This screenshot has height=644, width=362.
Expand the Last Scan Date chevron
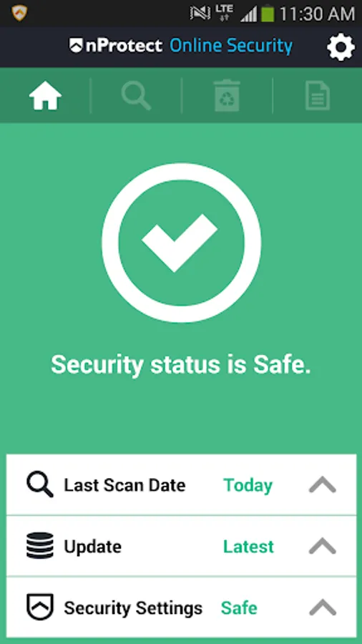point(323,484)
